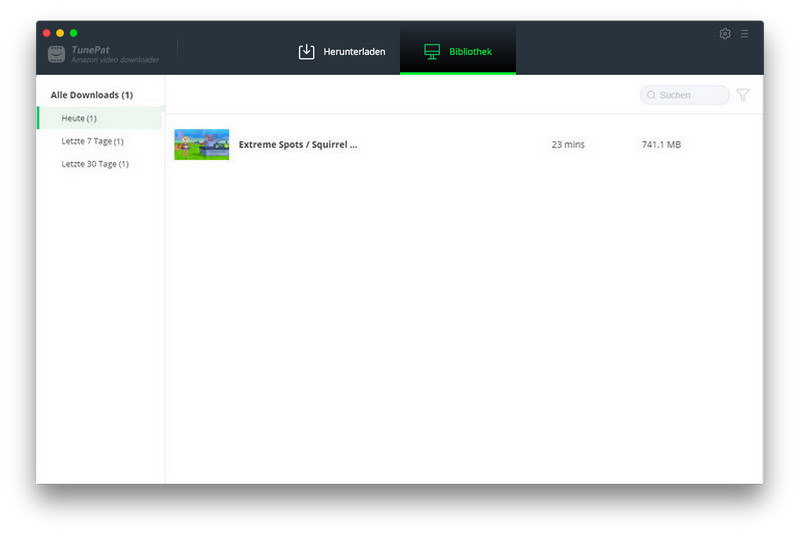Select Letzte 30 Tage (1) filter
Screen dimensions: 800x536
tap(95, 164)
